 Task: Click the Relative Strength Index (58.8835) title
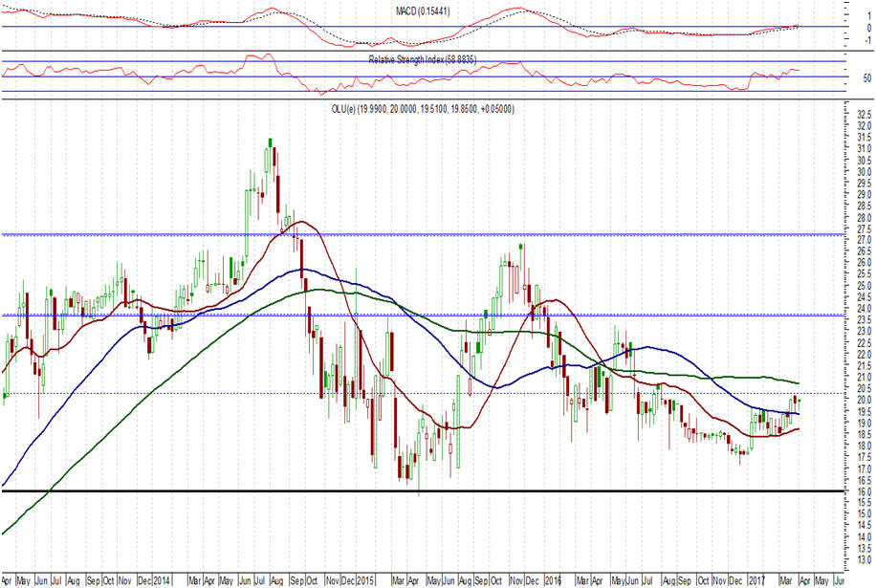[423, 59]
